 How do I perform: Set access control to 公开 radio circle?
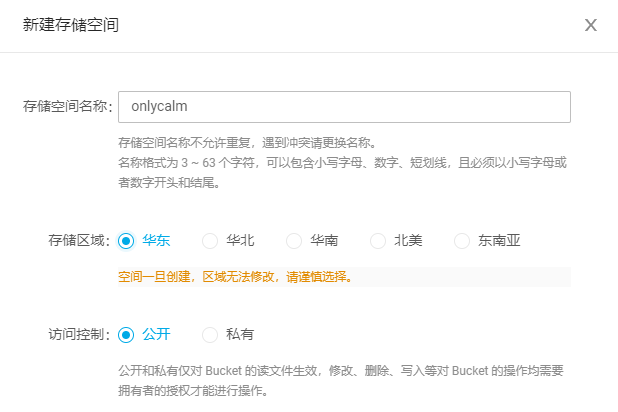(x=126, y=335)
